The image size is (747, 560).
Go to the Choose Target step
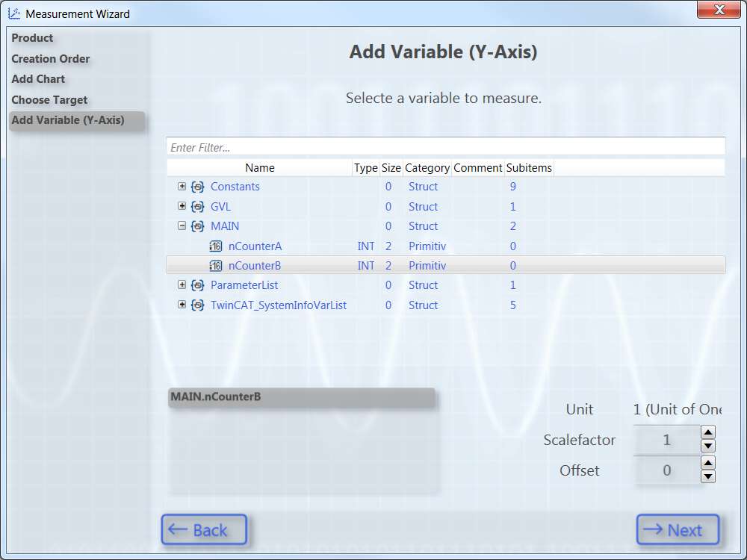pyautogui.click(x=49, y=100)
